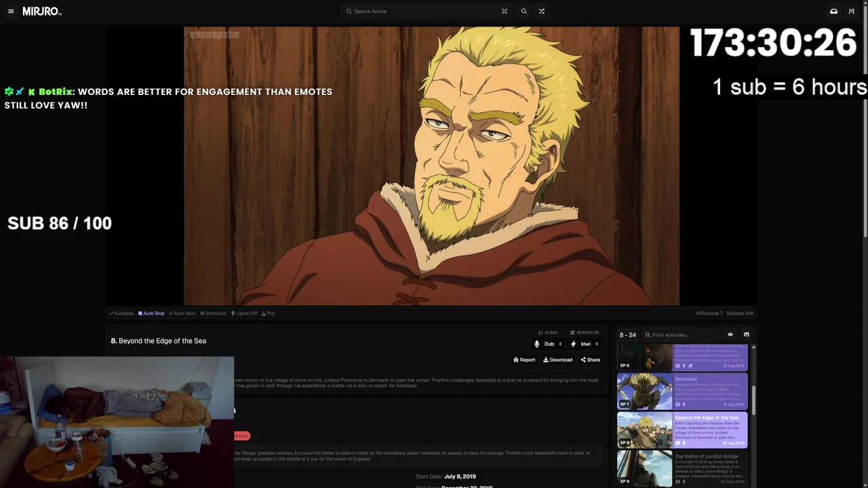
Task: Open the Dub audio dropdown
Action: tap(549, 344)
